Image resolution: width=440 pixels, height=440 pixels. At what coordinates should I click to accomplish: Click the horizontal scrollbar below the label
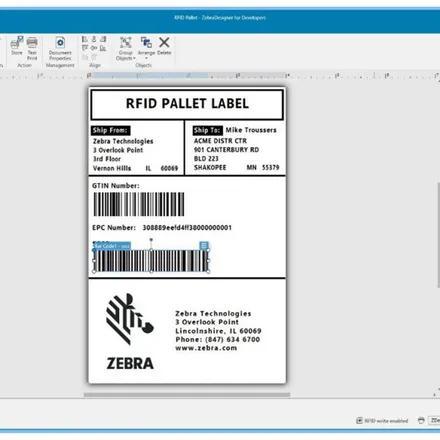point(187,395)
